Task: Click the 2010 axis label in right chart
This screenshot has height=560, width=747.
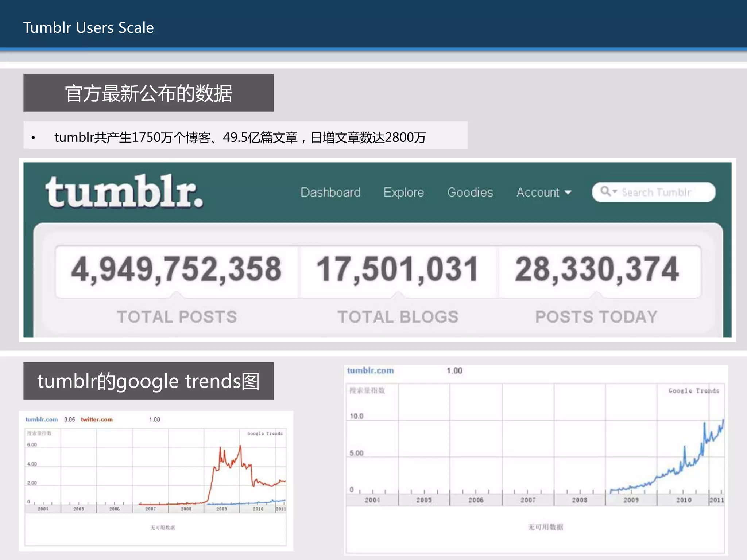Action: point(684,500)
